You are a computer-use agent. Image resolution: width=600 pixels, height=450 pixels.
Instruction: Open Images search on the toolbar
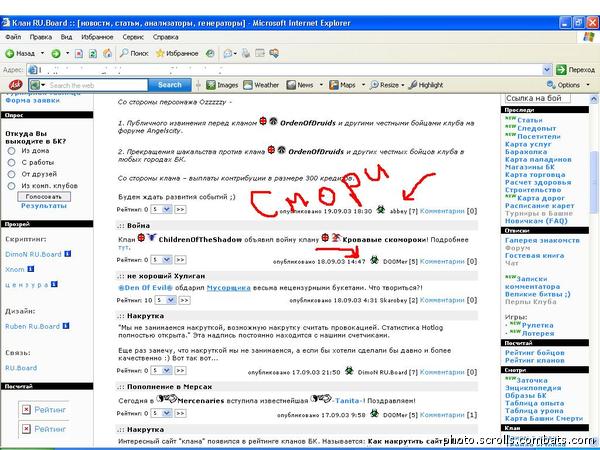click(222, 85)
